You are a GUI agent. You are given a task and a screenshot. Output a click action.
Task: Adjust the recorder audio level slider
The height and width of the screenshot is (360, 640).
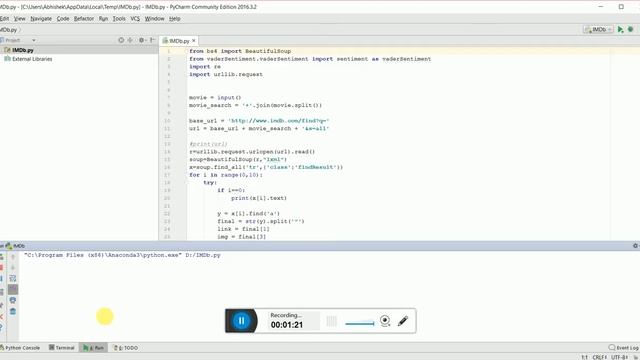click(x=360, y=323)
